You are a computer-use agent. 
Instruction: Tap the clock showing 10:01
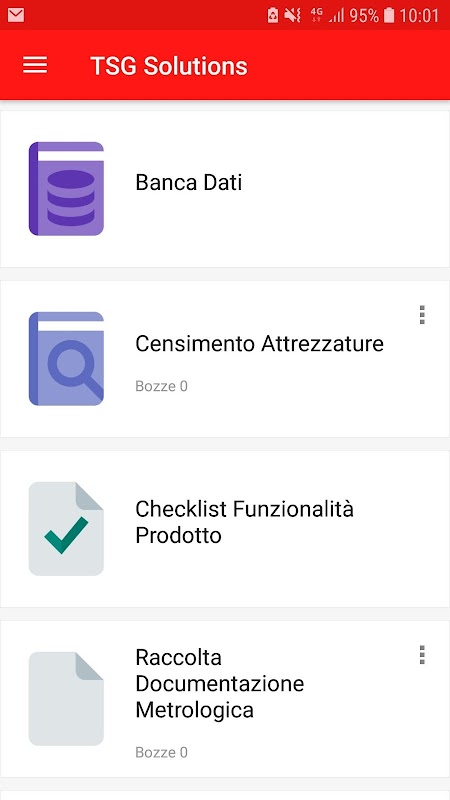[x=419, y=15]
